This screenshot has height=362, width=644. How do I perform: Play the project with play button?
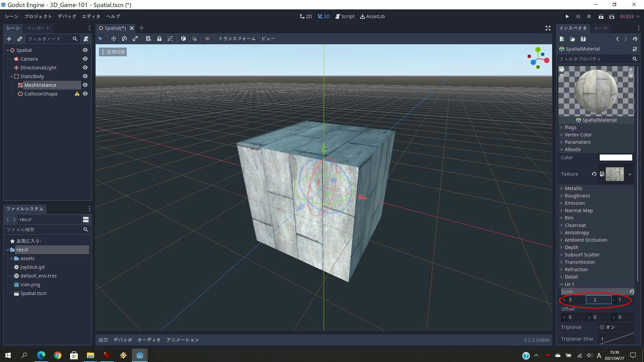tap(567, 16)
